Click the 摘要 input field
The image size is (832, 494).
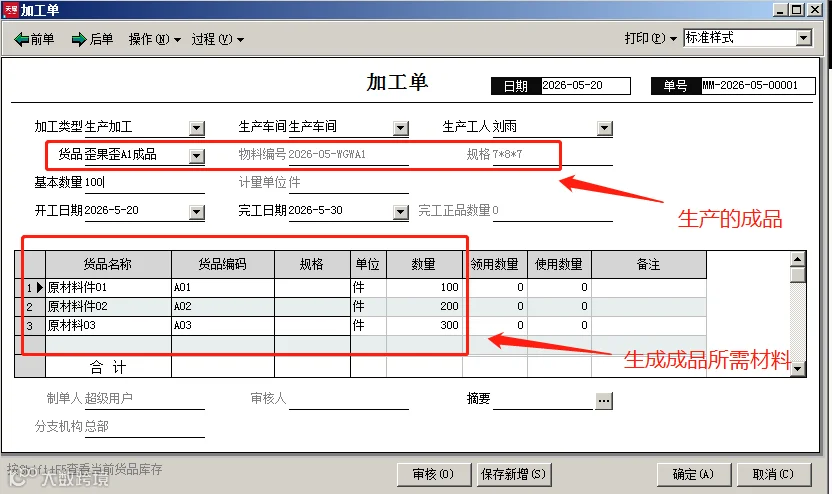click(x=543, y=400)
